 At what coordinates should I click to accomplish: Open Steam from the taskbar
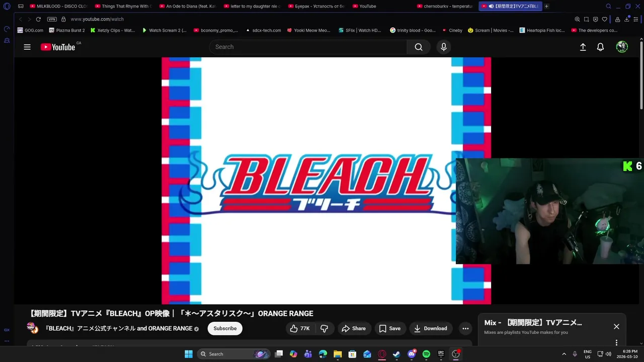pos(396,354)
